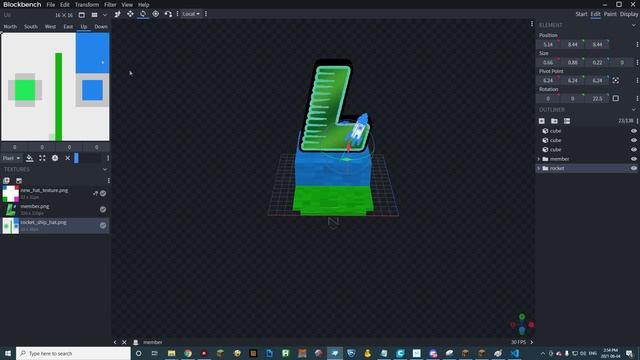Viewport: 640px width, 360px height.
Task: Click the Size Y input field
Action: coord(573,62)
